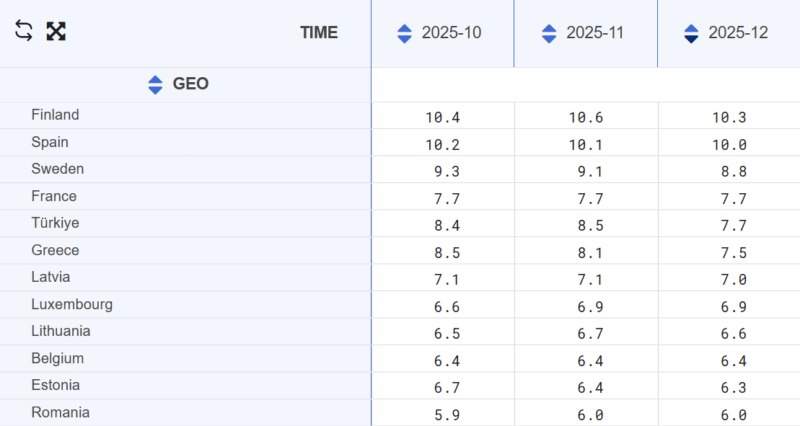Select the Finland row label

tap(55, 115)
